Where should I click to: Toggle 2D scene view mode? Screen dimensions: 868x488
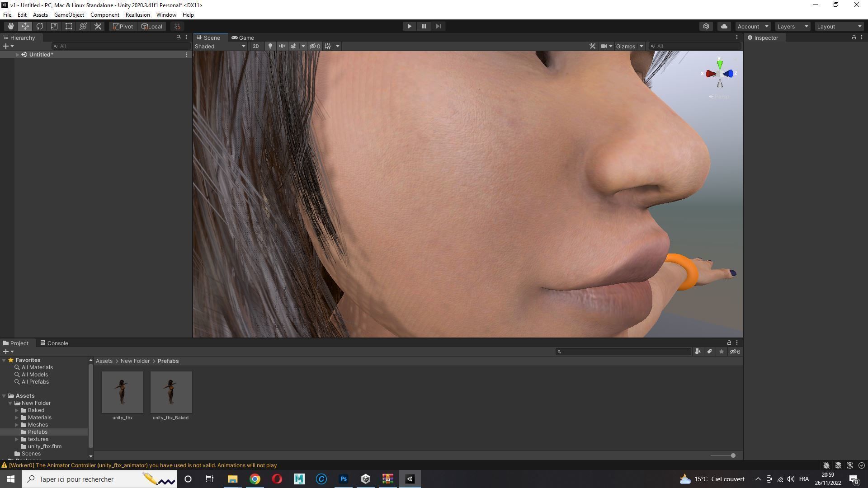point(255,46)
